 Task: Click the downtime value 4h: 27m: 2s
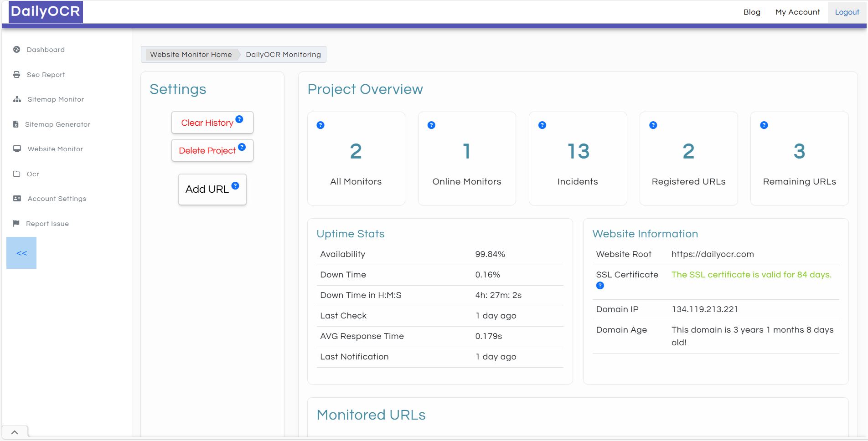498,295
